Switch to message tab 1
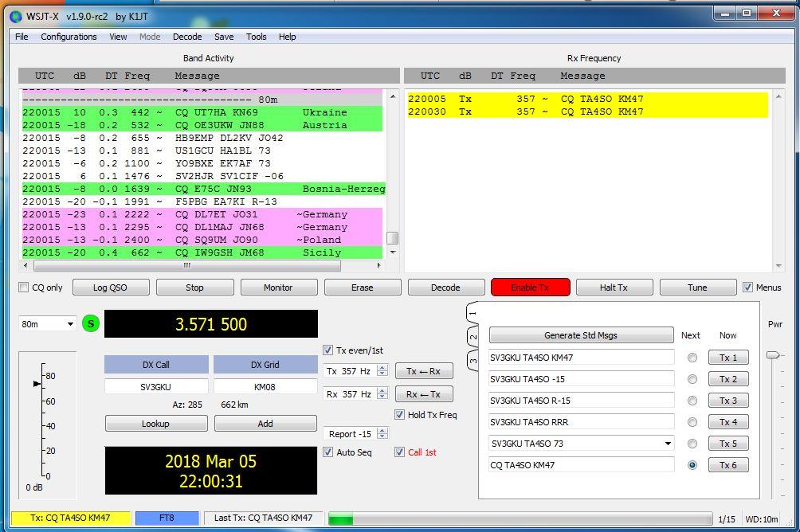The height and width of the screenshot is (532, 800). tap(473, 313)
